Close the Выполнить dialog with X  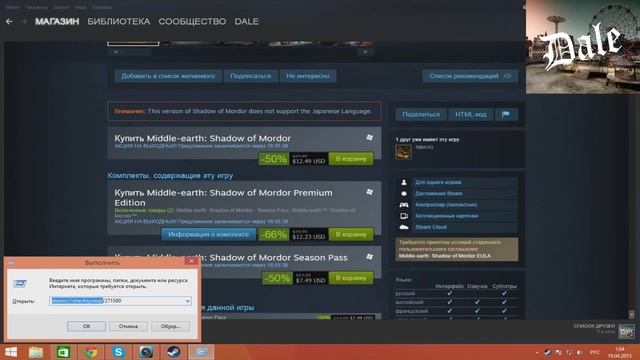[191, 261]
